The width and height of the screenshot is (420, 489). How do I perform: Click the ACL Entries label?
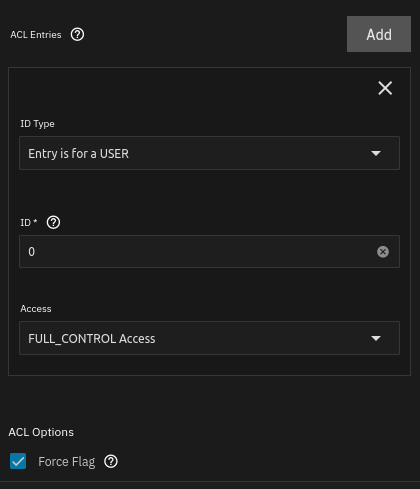click(36, 35)
